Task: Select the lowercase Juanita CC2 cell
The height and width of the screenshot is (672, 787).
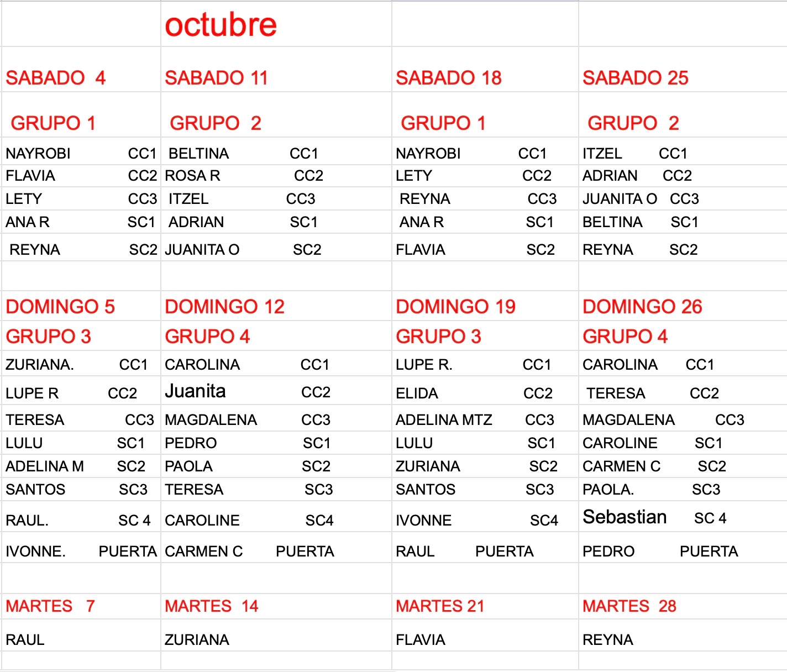Action: coord(247,392)
